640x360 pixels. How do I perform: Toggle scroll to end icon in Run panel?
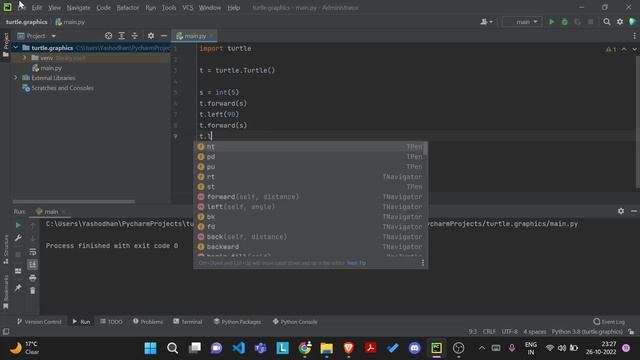click(33, 264)
